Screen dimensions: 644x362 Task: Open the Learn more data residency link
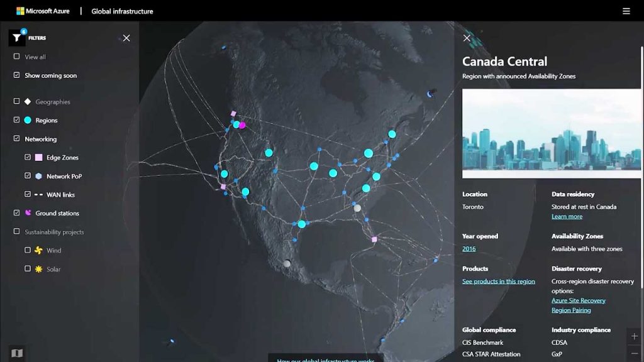[x=567, y=216]
